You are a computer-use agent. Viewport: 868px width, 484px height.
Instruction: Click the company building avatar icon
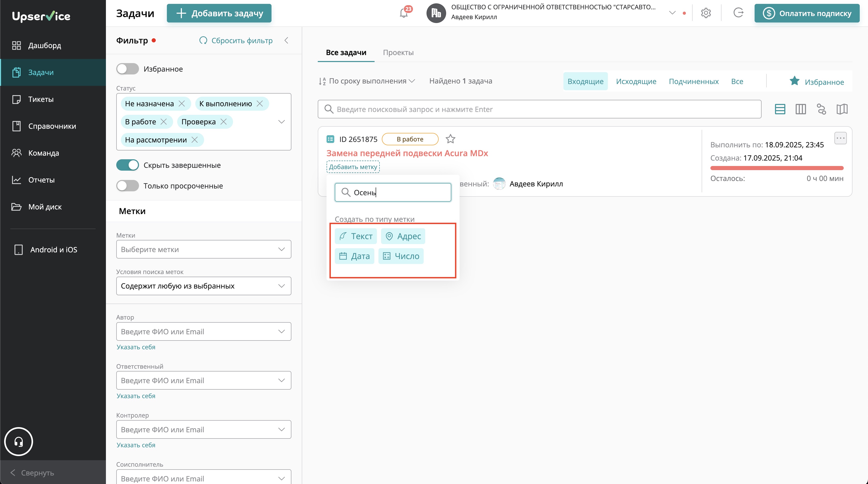(436, 13)
